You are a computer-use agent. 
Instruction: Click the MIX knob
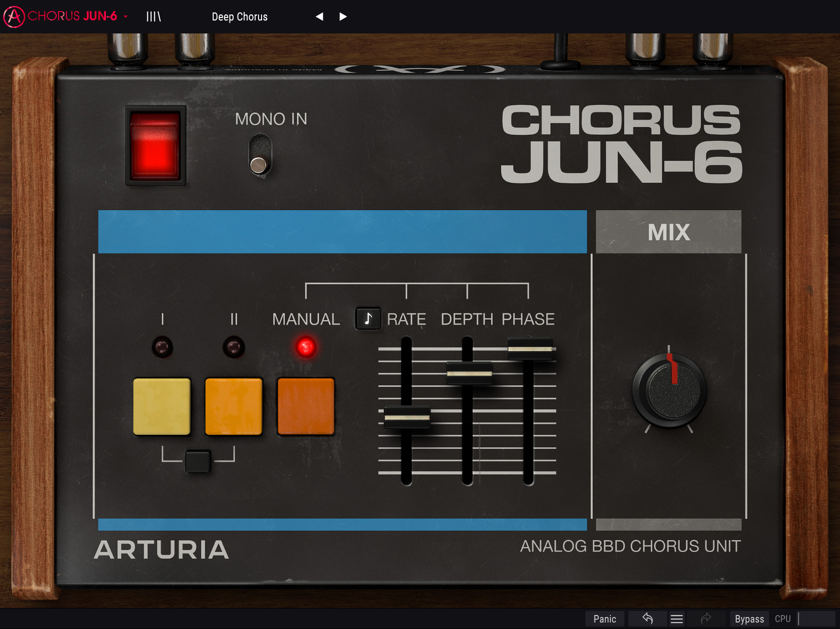[x=669, y=390]
